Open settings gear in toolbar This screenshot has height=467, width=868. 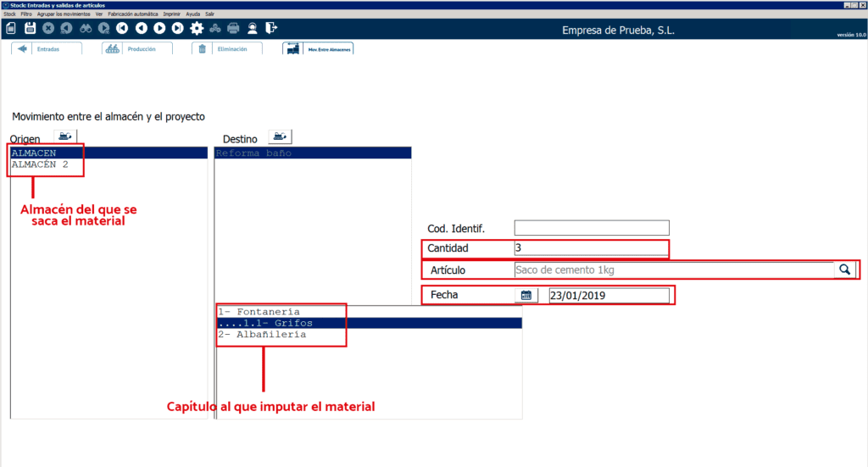pyautogui.click(x=197, y=28)
